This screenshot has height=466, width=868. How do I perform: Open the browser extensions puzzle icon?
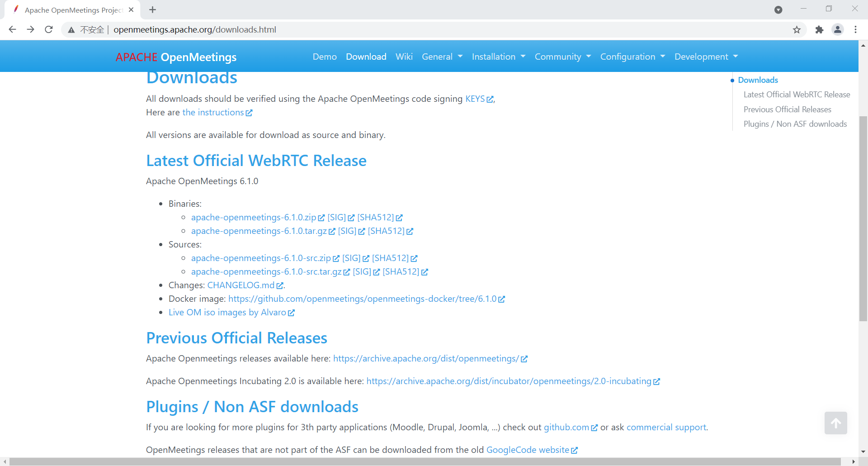(x=819, y=29)
